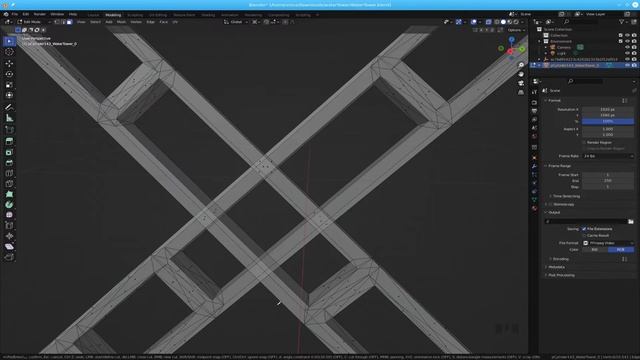
Task: Switch to the Layout workspace tab
Action: tap(93, 15)
